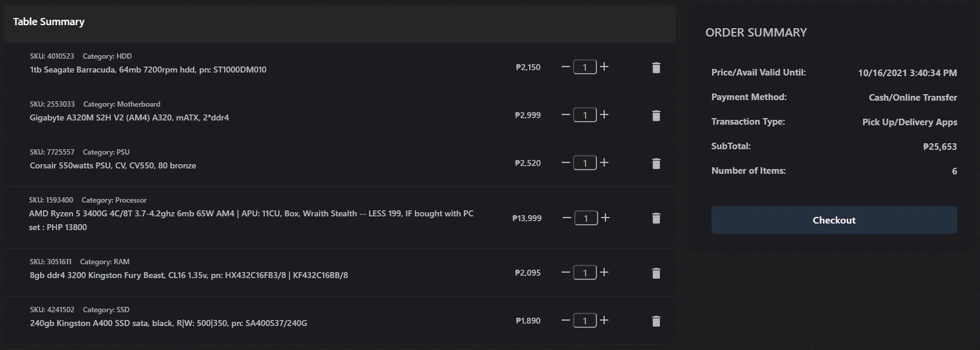This screenshot has height=350, width=980.
Task: Reduce Corsair CV550 PSU quantity with minus
Action: click(x=565, y=162)
